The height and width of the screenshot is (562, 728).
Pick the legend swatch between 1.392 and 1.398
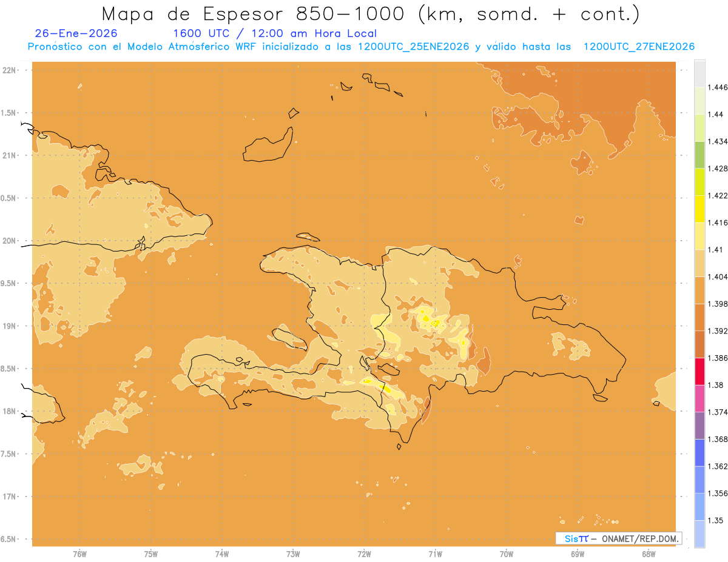pos(699,317)
